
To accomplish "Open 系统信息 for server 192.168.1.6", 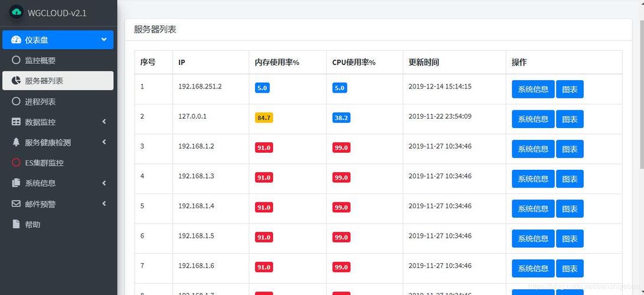I will pyautogui.click(x=533, y=268).
